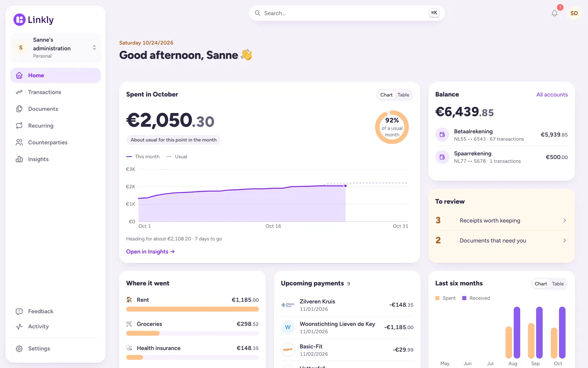Open Settings in the sidebar
The height and width of the screenshot is (368, 588).
pos(56,348)
